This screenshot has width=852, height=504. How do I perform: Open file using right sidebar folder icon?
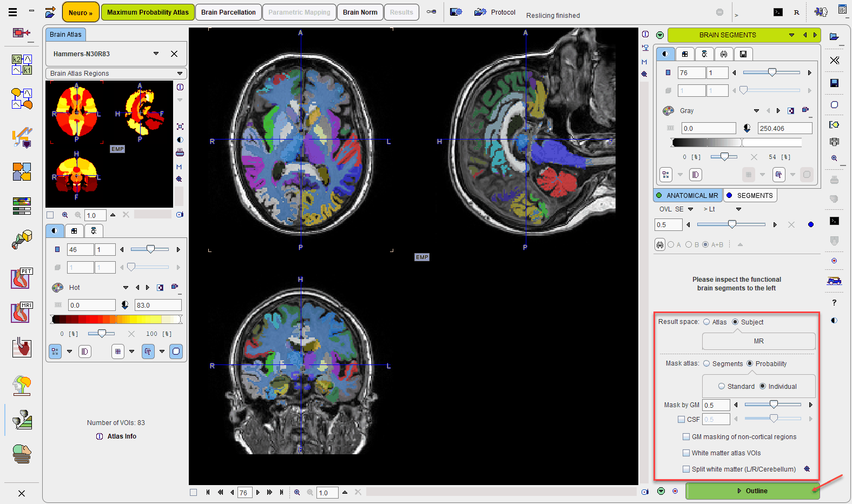pyautogui.click(x=834, y=37)
